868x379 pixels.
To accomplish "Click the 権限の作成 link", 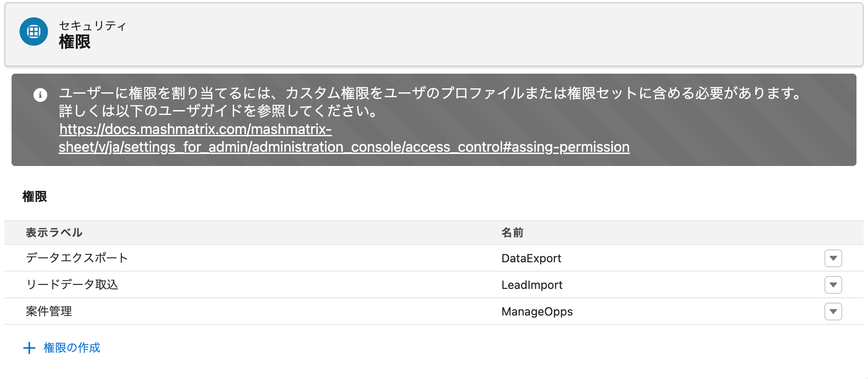I will [x=72, y=348].
